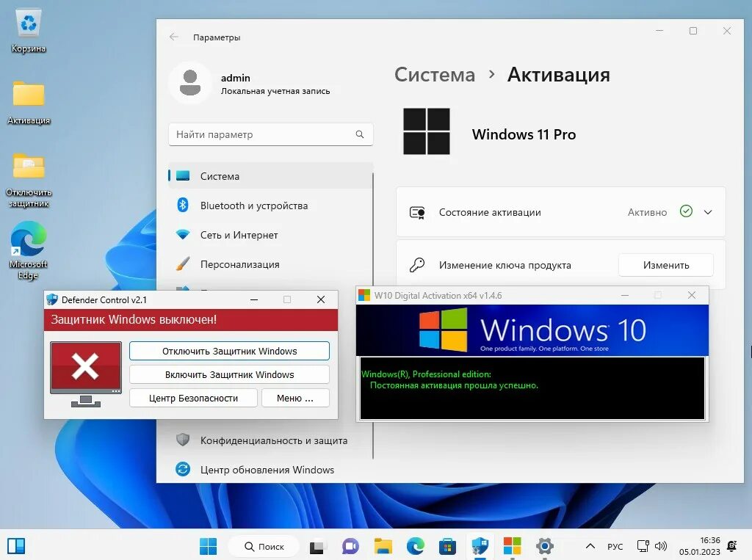
Task: Open the Chat taskbar icon
Action: pyautogui.click(x=350, y=546)
